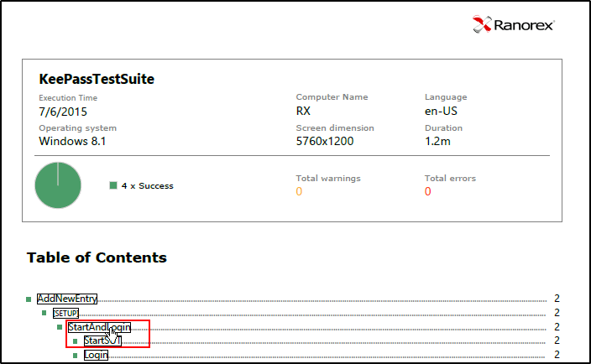Click the page number for [SETUP]

[557, 313]
